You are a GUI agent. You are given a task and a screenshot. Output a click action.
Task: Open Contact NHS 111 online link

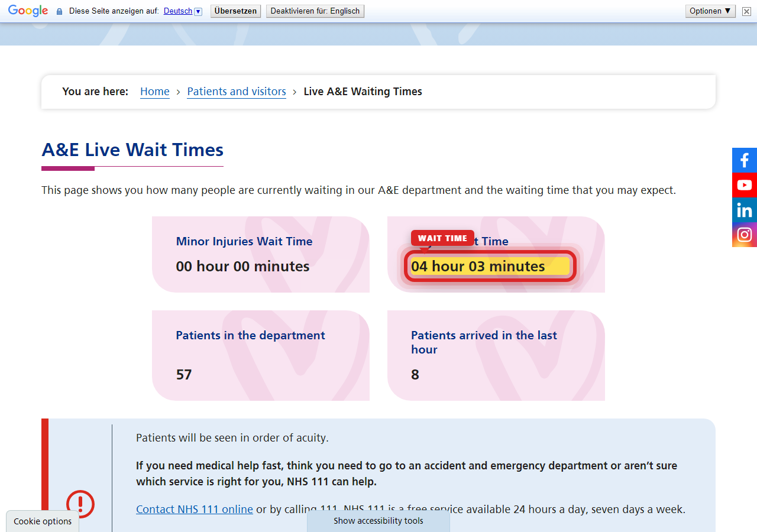coord(195,509)
